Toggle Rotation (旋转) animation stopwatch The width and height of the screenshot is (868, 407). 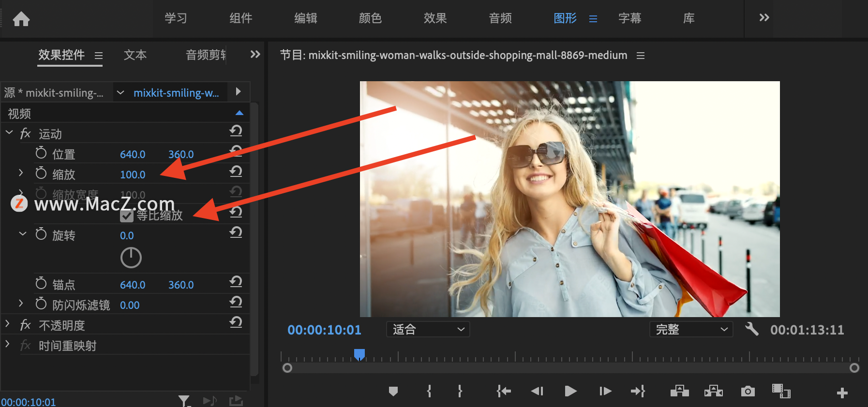[41, 234]
